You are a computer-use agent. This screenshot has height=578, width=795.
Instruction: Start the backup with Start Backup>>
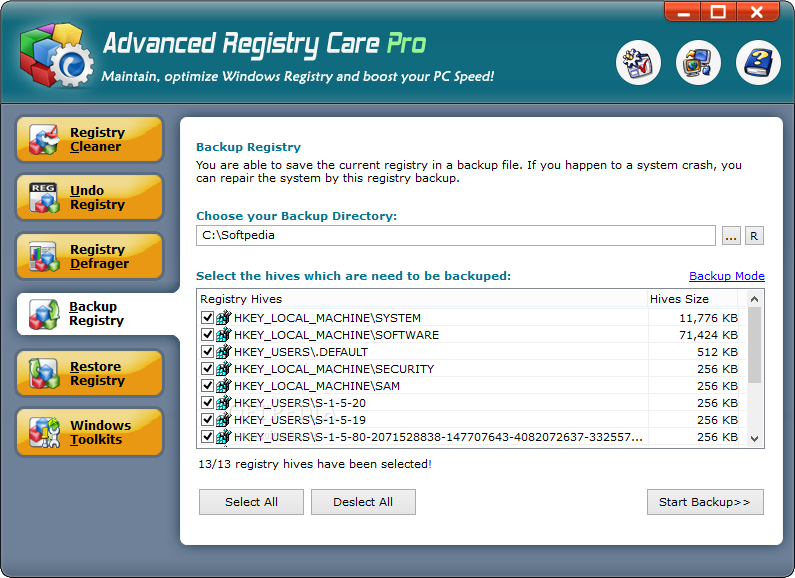(705, 502)
